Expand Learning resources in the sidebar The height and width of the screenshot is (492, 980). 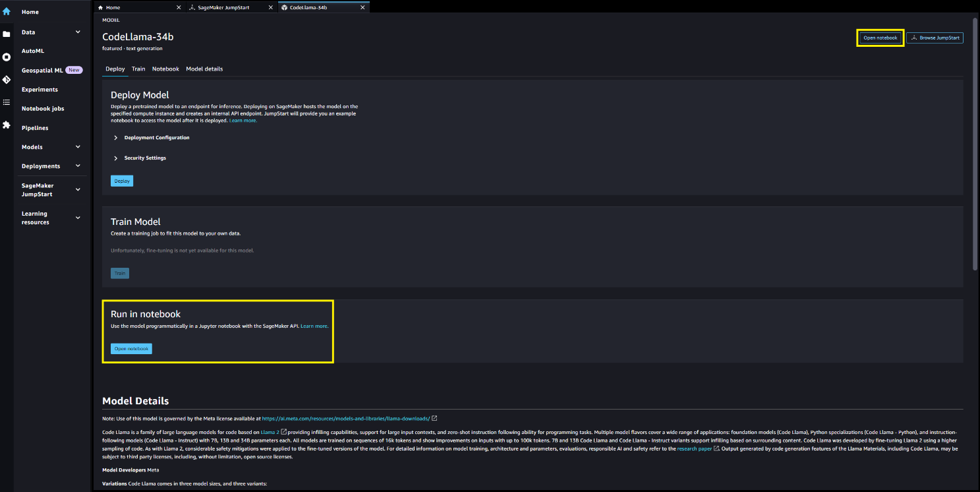coord(78,218)
